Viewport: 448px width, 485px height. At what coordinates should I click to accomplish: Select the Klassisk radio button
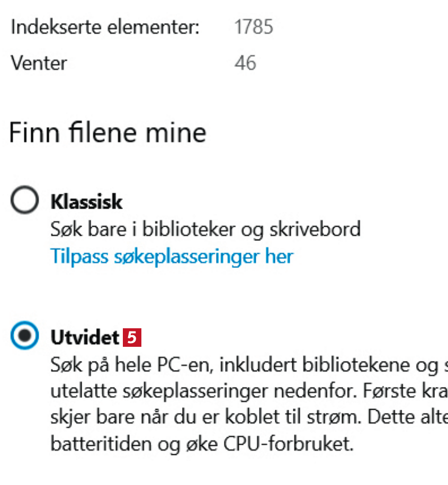point(24,201)
